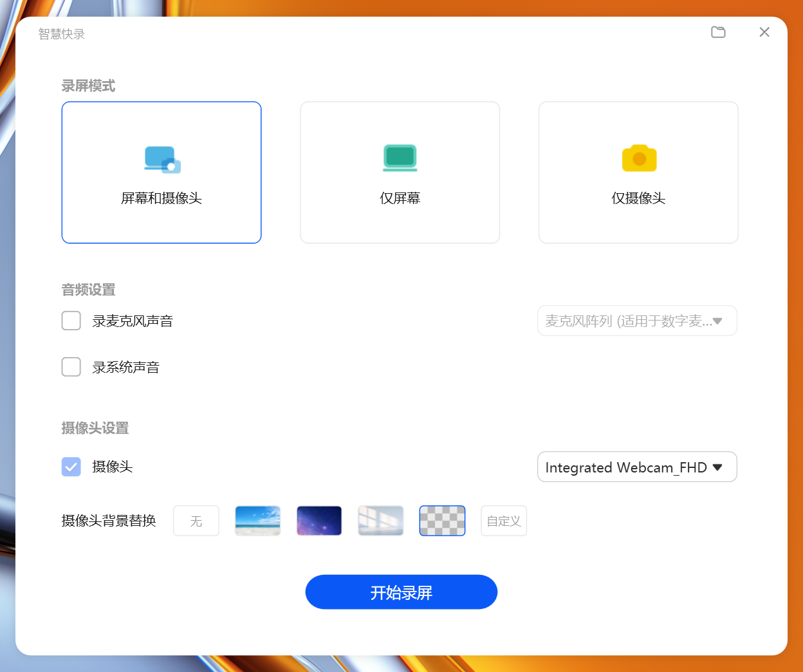803x672 pixels.
Task: Enable 录麦克风声音 checkbox
Action: 71,320
